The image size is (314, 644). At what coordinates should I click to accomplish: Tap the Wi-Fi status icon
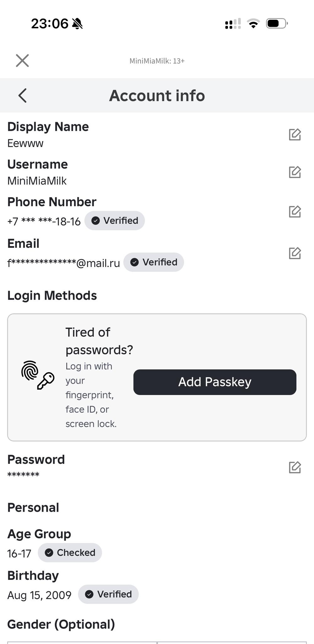[x=253, y=24]
